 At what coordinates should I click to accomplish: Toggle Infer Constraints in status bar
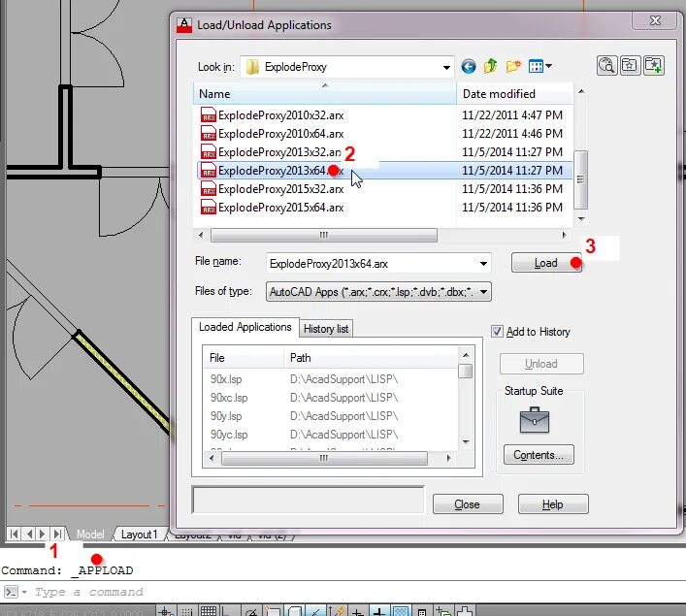pos(166,611)
